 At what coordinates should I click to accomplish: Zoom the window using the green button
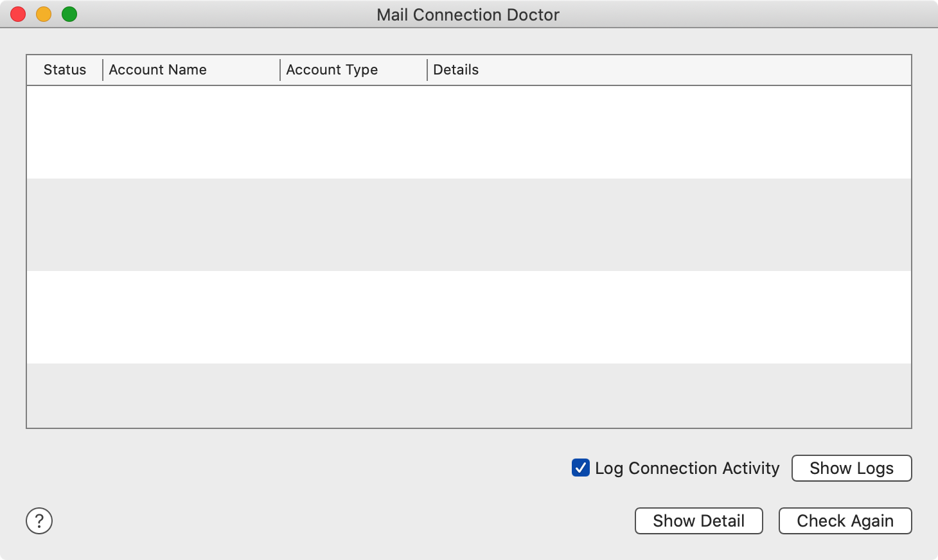point(69,14)
